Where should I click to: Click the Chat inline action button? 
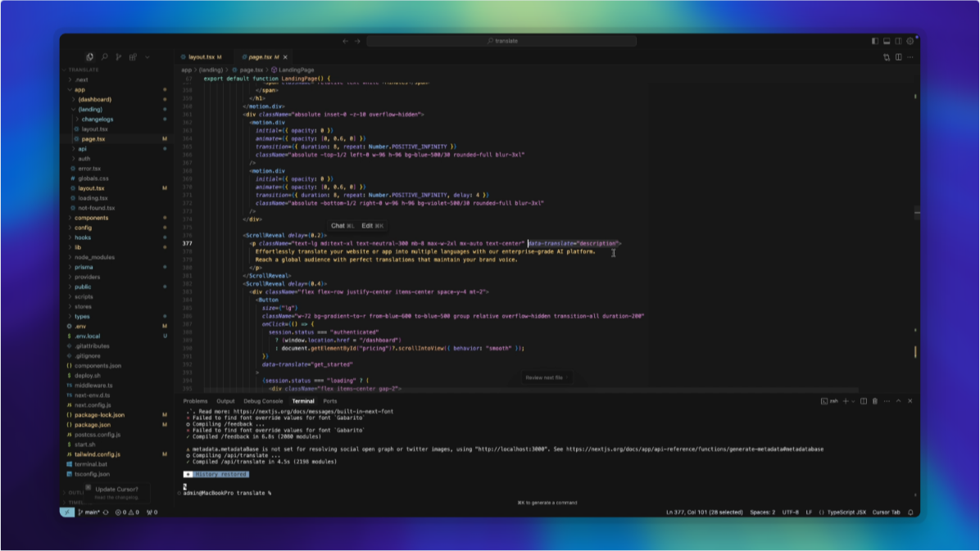pos(342,225)
